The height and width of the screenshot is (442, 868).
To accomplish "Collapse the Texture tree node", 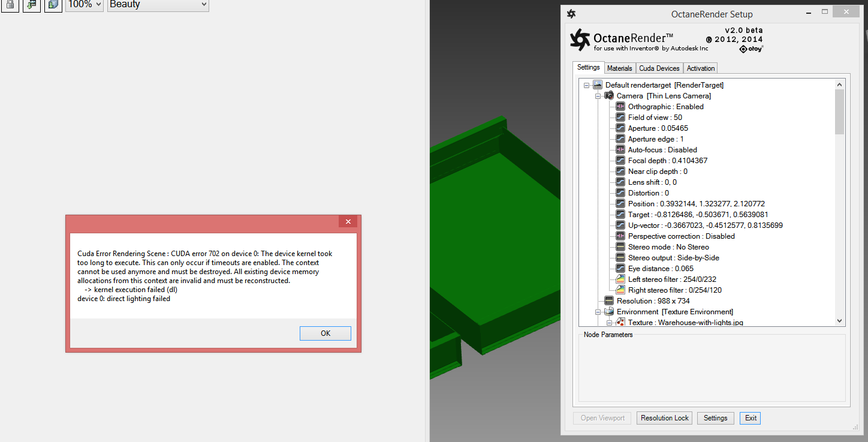I will 609,323.
